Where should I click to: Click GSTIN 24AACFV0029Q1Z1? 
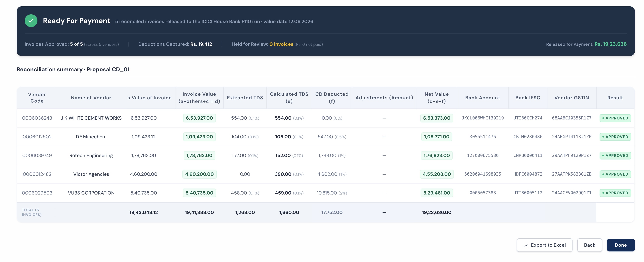(572, 193)
